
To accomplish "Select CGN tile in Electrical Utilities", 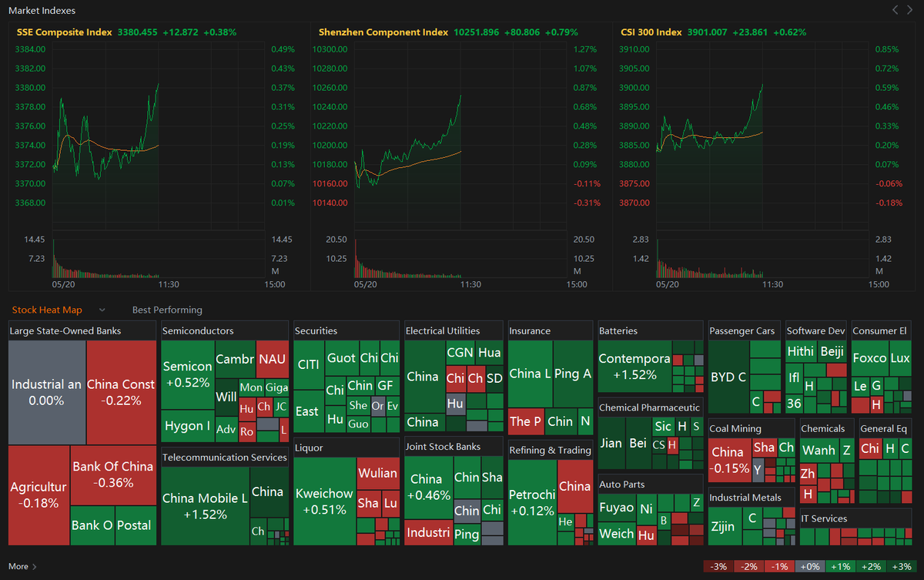I will coord(460,353).
